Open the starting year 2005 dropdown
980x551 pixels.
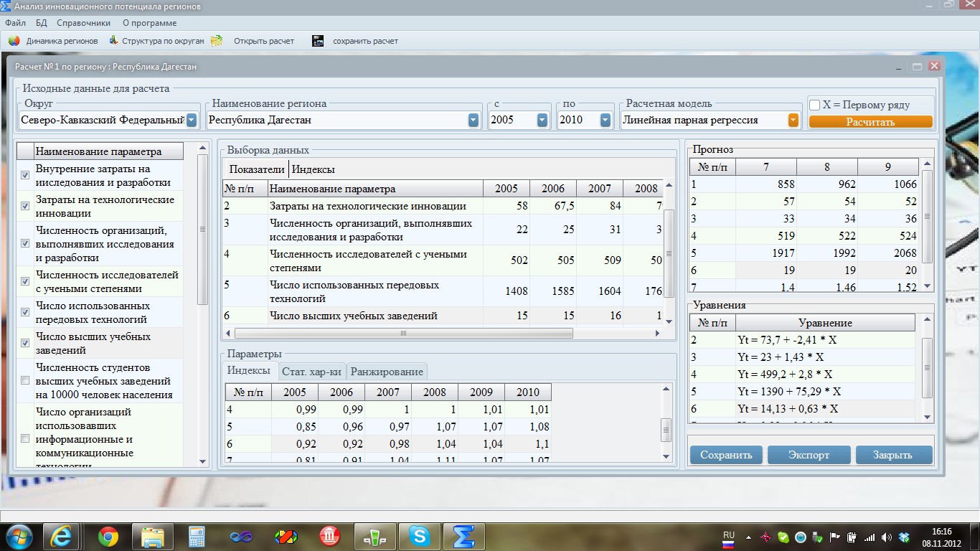[541, 121]
